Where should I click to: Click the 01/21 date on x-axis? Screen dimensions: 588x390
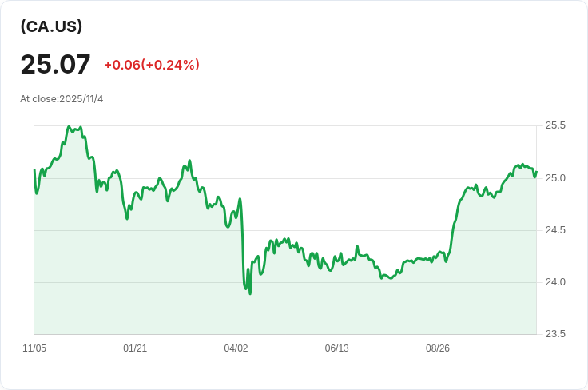(x=135, y=348)
